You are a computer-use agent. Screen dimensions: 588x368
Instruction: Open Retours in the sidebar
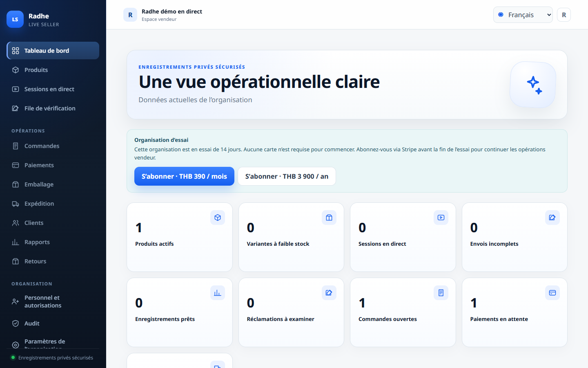pos(53,261)
